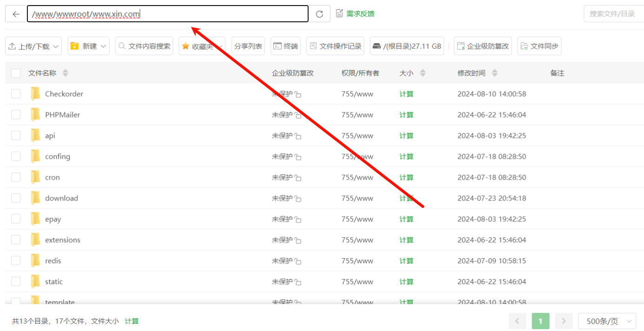This screenshot has width=644, height=331.
Task: Refresh the current directory listing
Action: 319,14
